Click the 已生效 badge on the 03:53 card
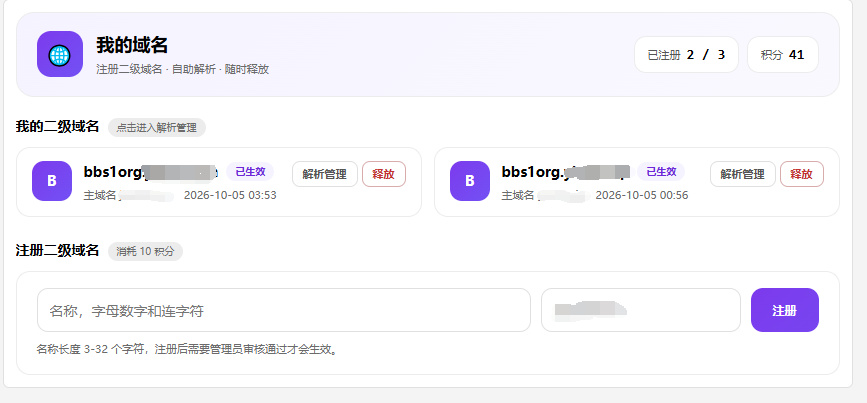Screen dimensions: 867x403 tap(250, 171)
